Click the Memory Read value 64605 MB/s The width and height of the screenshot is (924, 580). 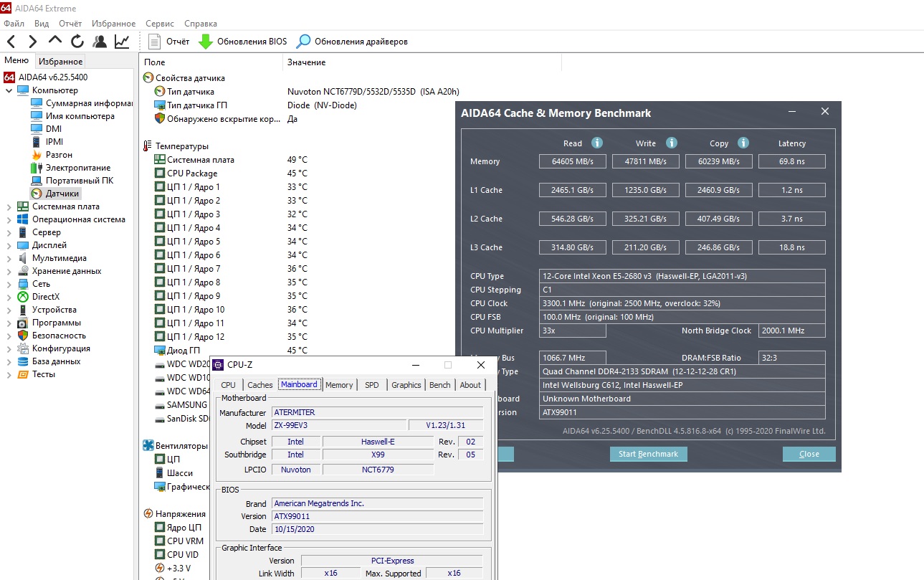[573, 161]
